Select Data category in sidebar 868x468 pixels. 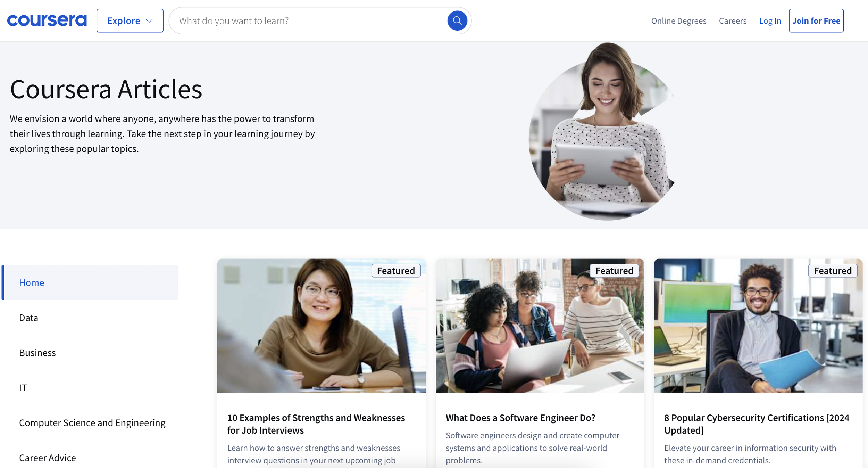pos(28,318)
